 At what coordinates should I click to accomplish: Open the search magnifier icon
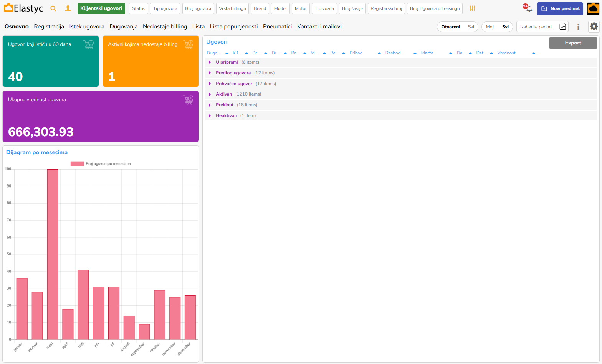pos(53,8)
